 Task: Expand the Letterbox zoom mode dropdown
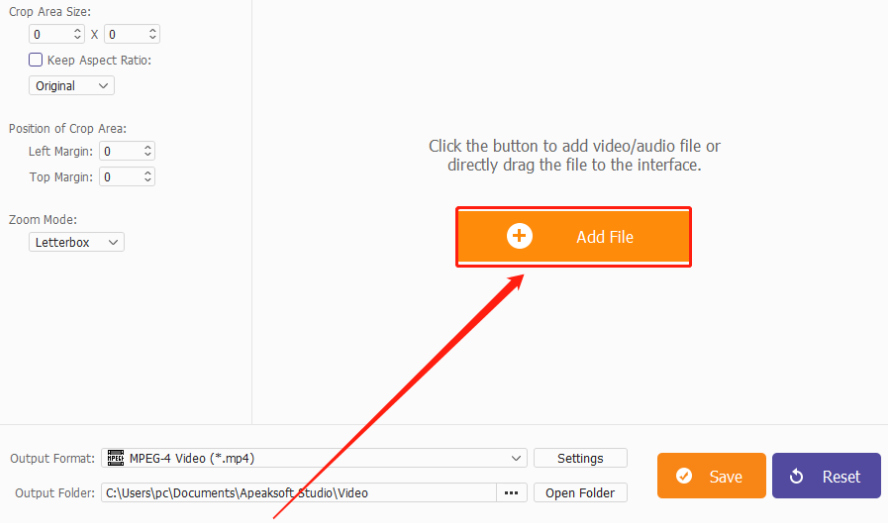coord(76,243)
